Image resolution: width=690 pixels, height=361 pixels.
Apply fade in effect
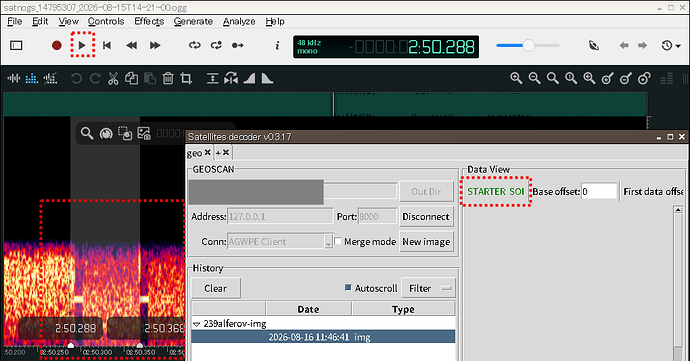(x=250, y=79)
